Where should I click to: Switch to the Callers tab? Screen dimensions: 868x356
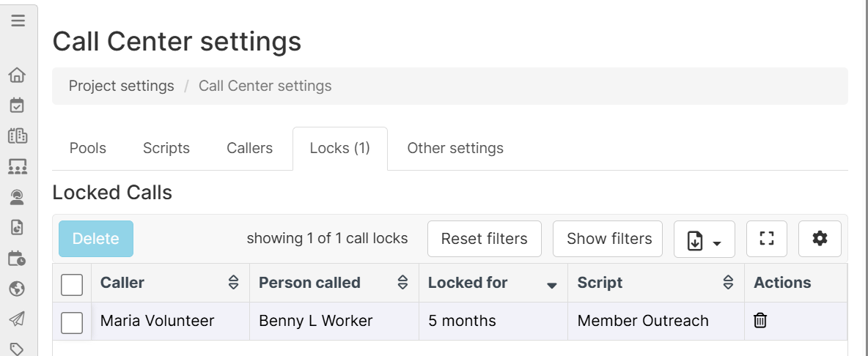pyautogui.click(x=250, y=148)
